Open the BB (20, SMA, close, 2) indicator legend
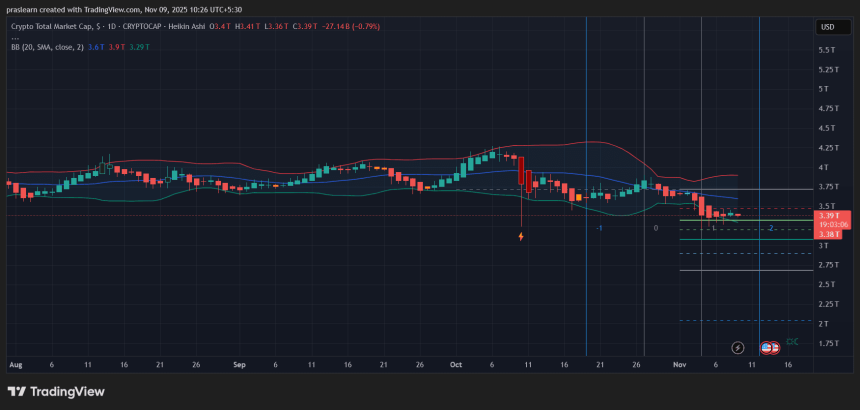 (x=50, y=46)
